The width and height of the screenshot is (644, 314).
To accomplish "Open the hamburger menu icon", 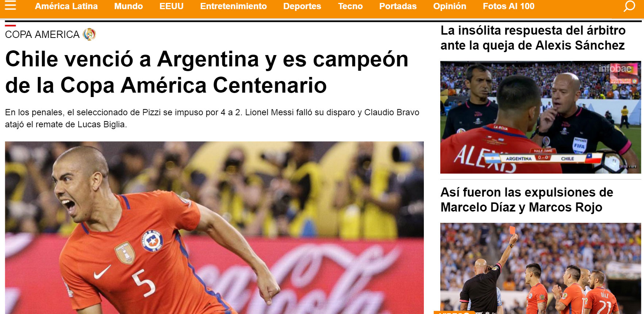I will (11, 5).
